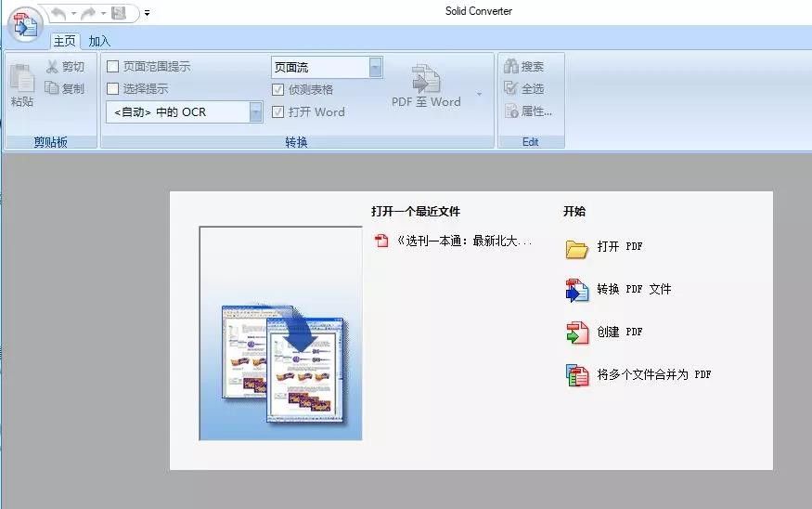Expand the 页面流 layout mode dropdown
The image size is (812, 509).
[x=376, y=68]
